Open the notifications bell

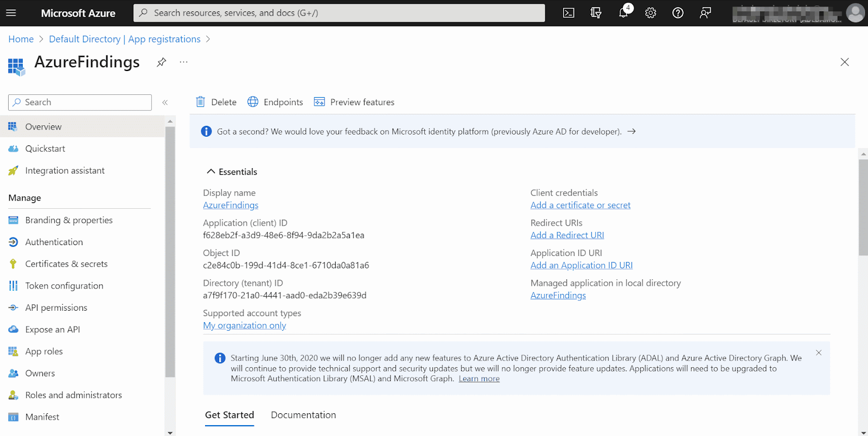point(624,12)
